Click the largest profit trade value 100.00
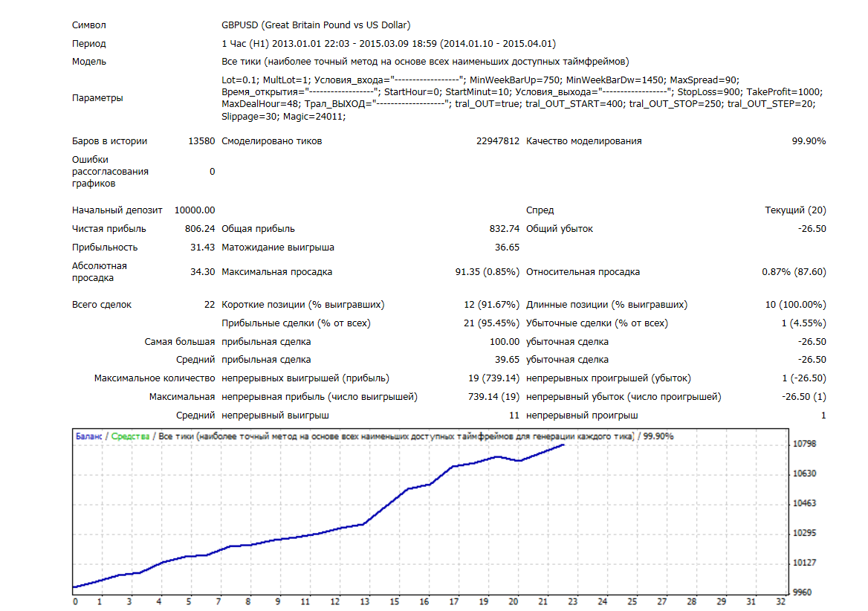Image resolution: width=868 pixels, height=611 pixels. (505, 342)
